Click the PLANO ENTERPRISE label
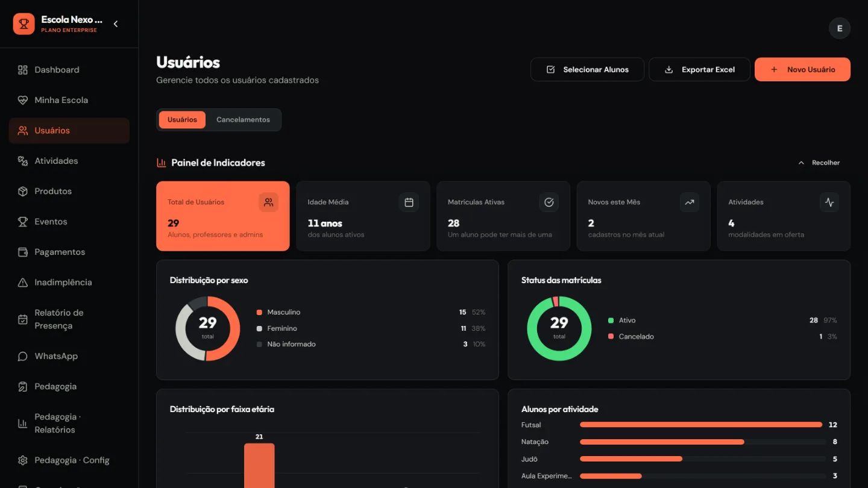This screenshot has width=868, height=488. tap(69, 30)
